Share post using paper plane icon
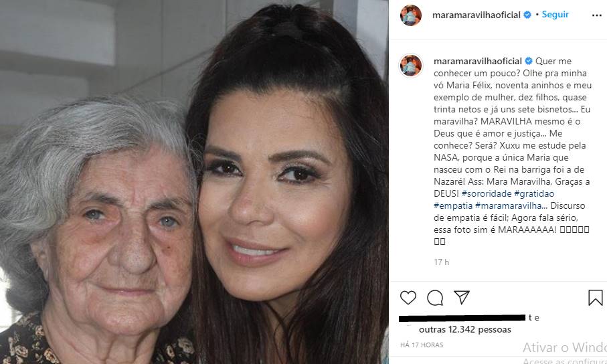This screenshot has width=607, height=364. (462, 297)
